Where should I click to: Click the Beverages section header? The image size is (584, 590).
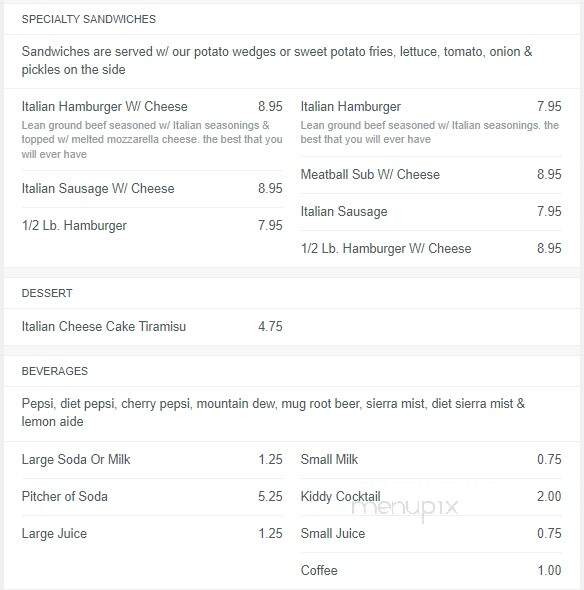(x=55, y=371)
